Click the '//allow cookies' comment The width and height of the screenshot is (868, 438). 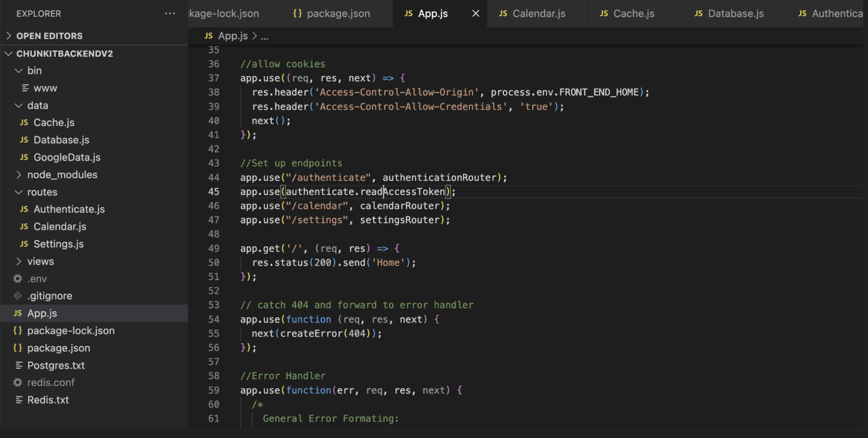282,64
